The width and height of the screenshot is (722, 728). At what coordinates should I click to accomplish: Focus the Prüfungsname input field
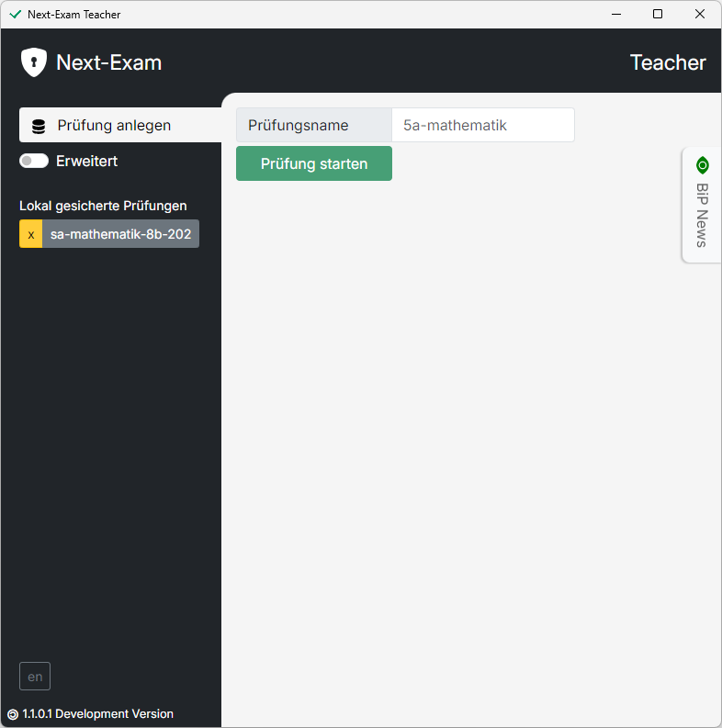point(483,126)
